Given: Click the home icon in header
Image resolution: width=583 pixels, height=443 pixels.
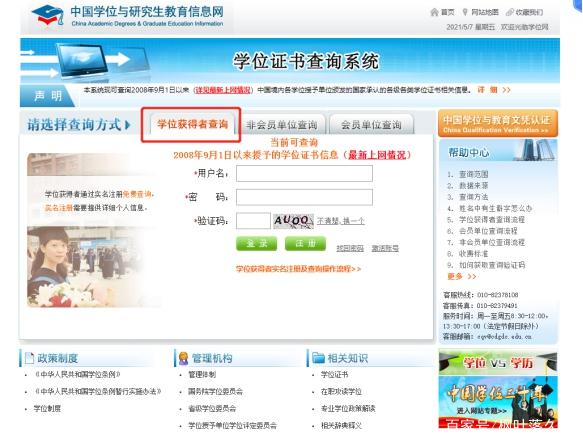Looking at the screenshot, I should coord(434,12).
